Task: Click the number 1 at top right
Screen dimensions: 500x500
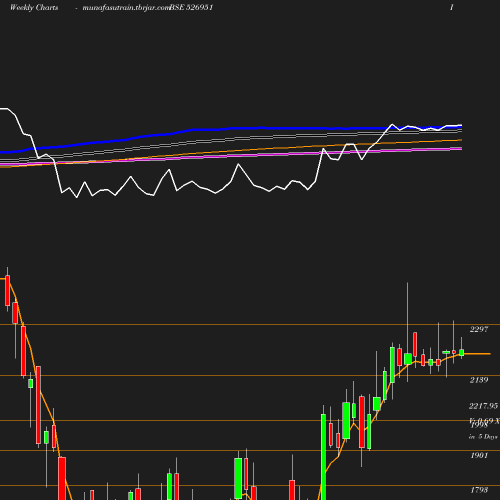Action: coord(452,7)
